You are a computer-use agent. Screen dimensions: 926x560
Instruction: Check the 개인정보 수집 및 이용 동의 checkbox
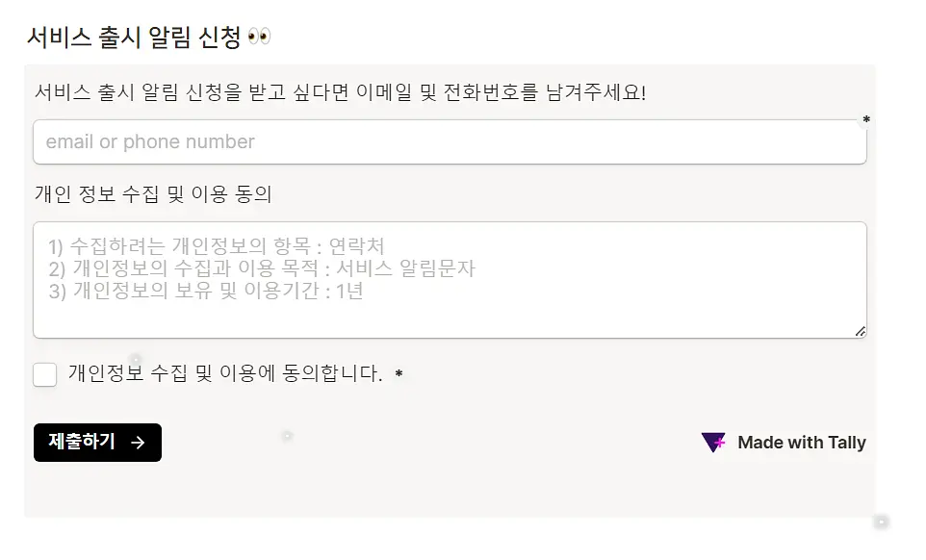[x=45, y=374]
